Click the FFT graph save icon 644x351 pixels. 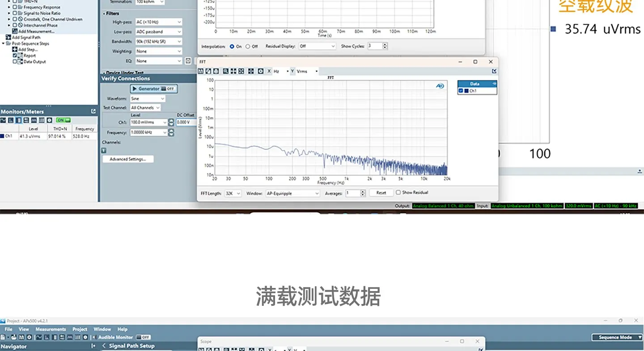pyautogui.click(x=201, y=71)
